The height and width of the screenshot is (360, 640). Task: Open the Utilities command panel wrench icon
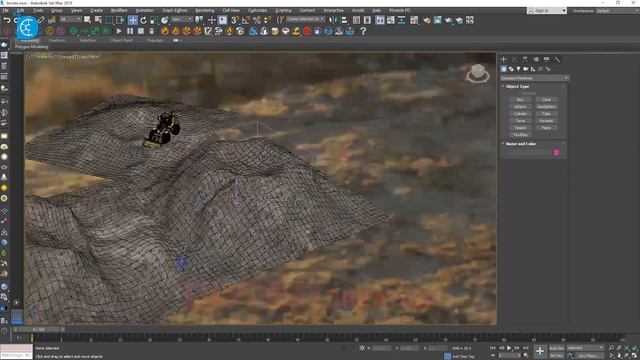click(557, 60)
